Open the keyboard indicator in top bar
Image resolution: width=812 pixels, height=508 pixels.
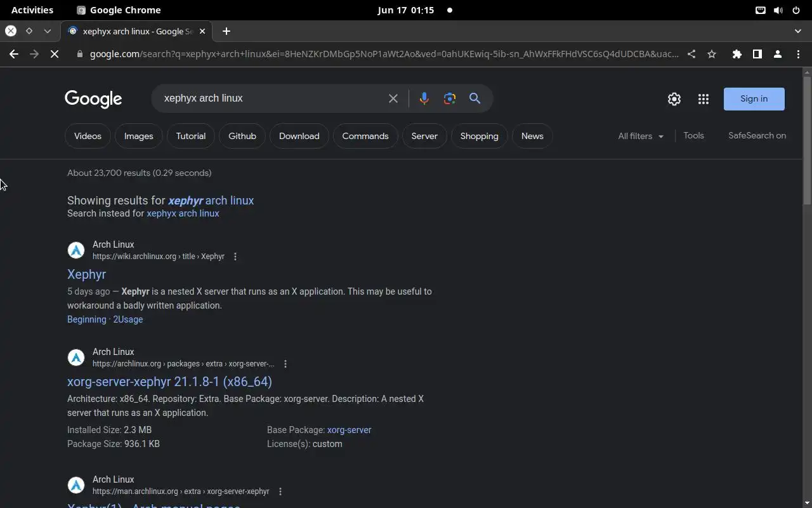click(x=761, y=10)
